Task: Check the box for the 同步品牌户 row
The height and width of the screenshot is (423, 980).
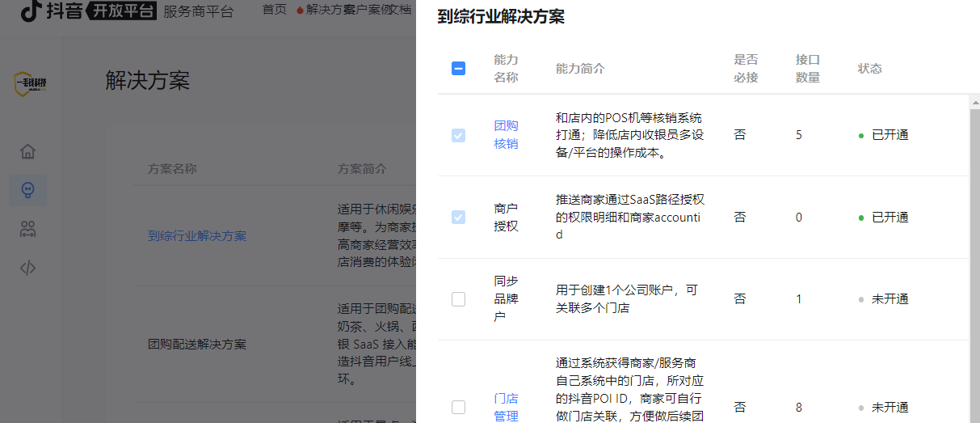Action: point(458,299)
